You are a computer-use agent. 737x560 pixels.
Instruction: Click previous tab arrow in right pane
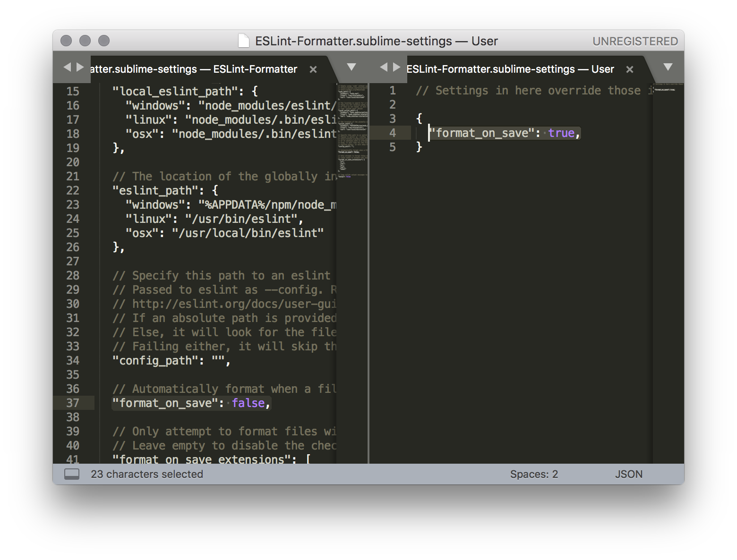pos(384,68)
